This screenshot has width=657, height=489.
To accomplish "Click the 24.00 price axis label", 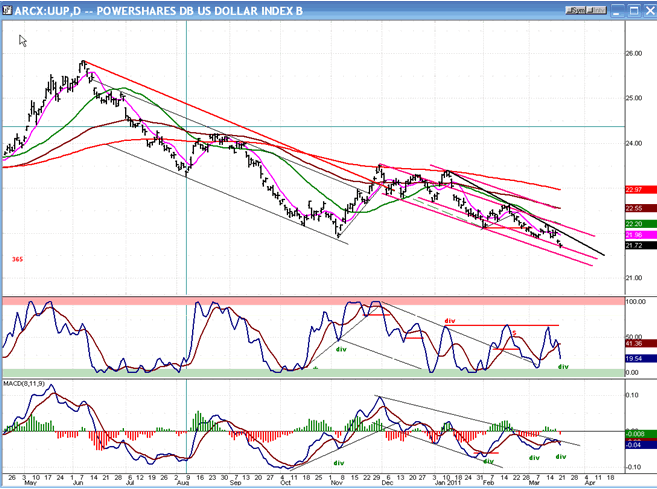I will click(634, 143).
